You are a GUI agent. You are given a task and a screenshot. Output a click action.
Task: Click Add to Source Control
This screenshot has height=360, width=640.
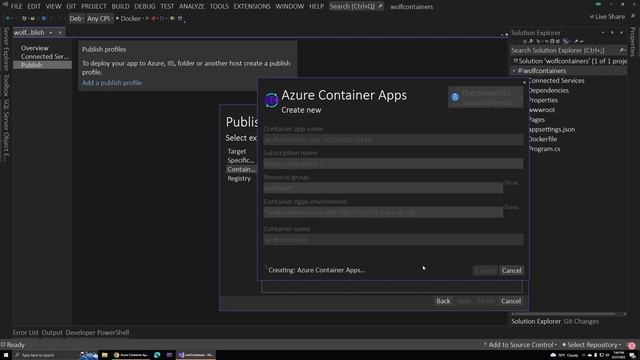coord(520,345)
